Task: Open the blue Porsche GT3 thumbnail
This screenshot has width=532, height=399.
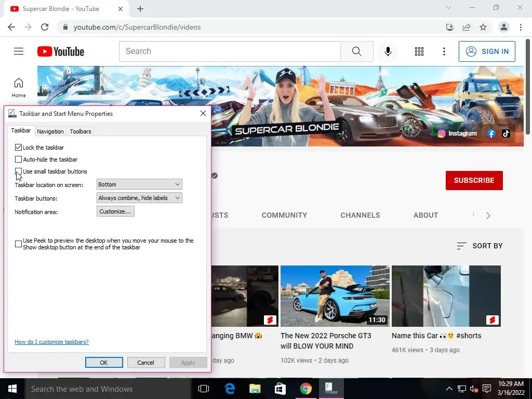Action: (x=335, y=296)
